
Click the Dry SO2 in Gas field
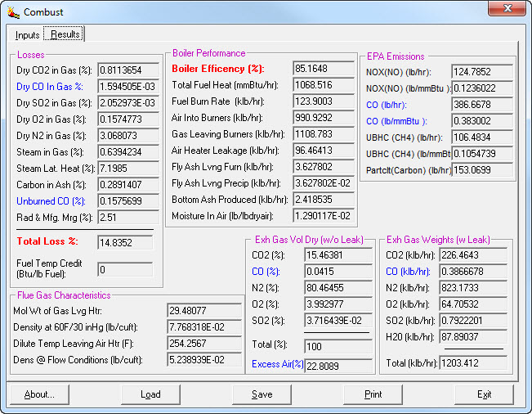(x=128, y=103)
